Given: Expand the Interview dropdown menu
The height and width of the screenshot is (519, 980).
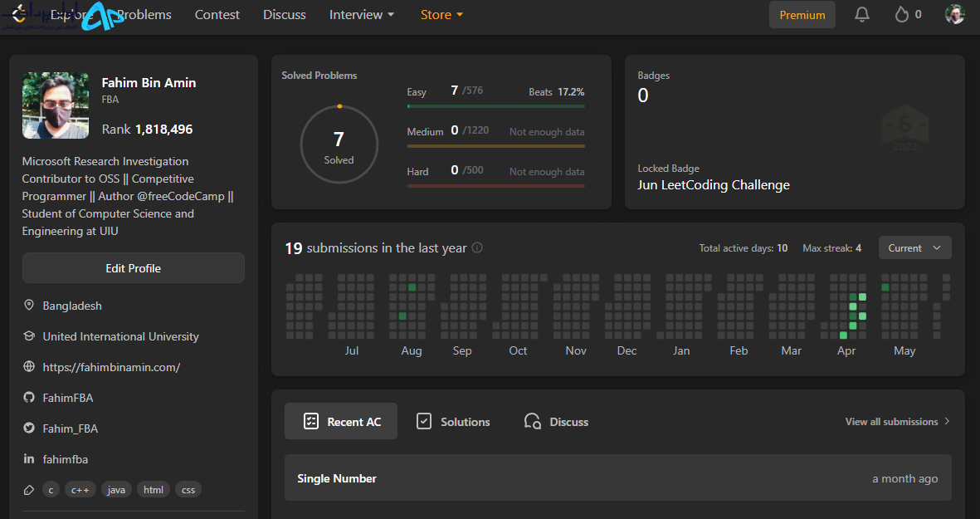Looking at the screenshot, I should click(x=362, y=14).
